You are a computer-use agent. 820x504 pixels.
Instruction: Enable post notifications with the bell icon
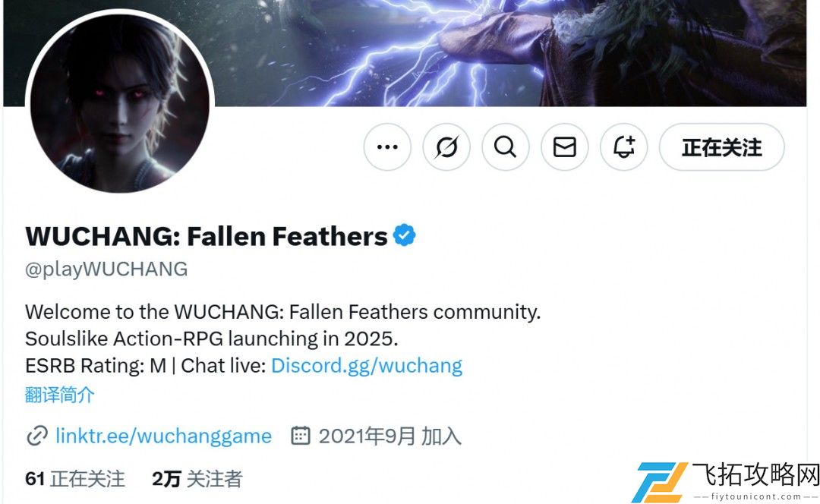pyautogui.click(x=624, y=147)
